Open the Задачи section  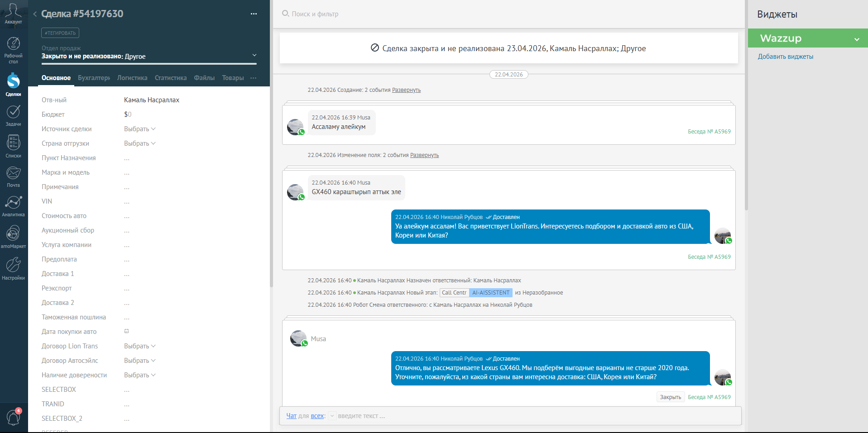(13, 115)
